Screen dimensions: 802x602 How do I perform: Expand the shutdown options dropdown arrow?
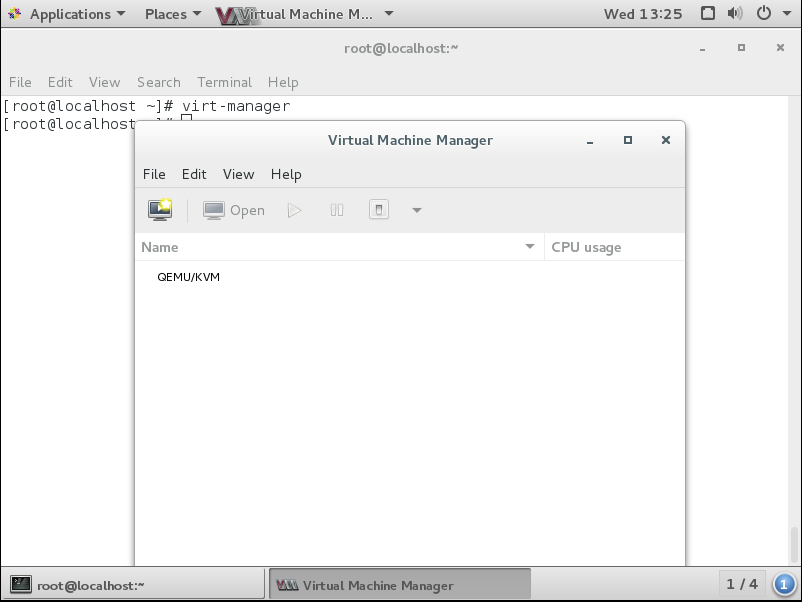pyautogui.click(x=417, y=210)
